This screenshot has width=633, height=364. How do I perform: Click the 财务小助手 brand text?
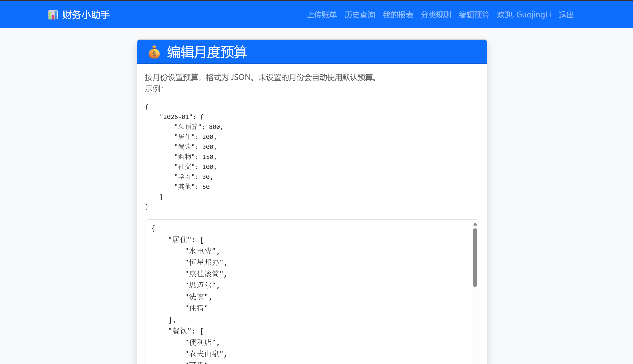[x=86, y=15]
